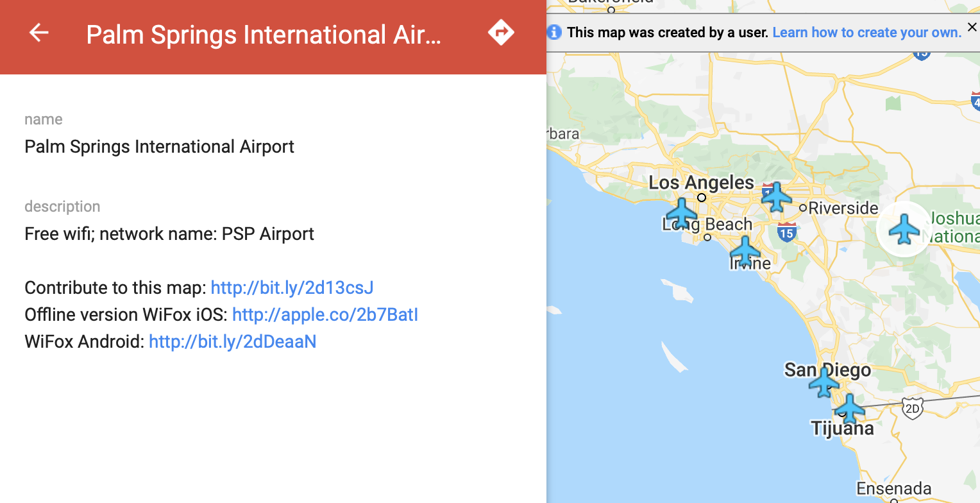Select the airplane marker above Tijuana
This screenshot has height=503, width=980.
(850, 409)
